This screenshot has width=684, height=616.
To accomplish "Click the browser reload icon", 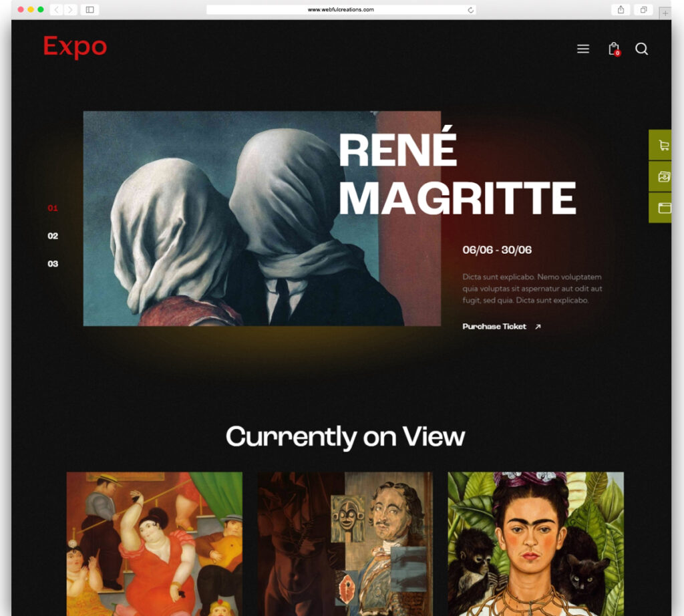I will (x=469, y=9).
